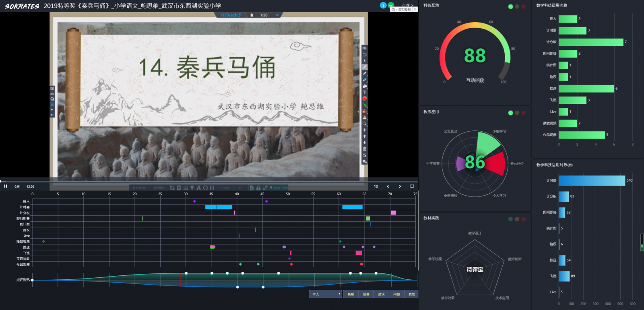This screenshot has height=310, width=644.
Task: Select the 新颖 comment tag
Action: tap(351, 294)
